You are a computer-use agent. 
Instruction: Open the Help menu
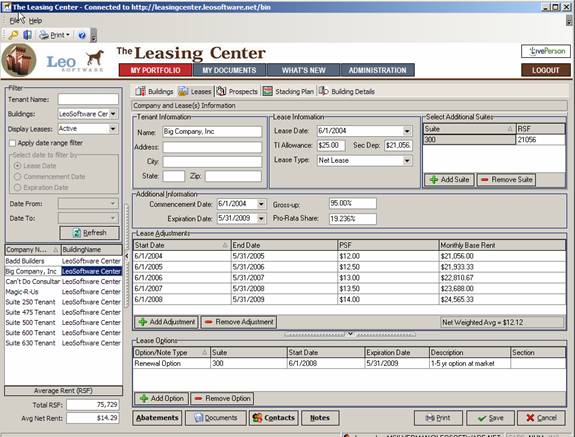[x=35, y=21]
